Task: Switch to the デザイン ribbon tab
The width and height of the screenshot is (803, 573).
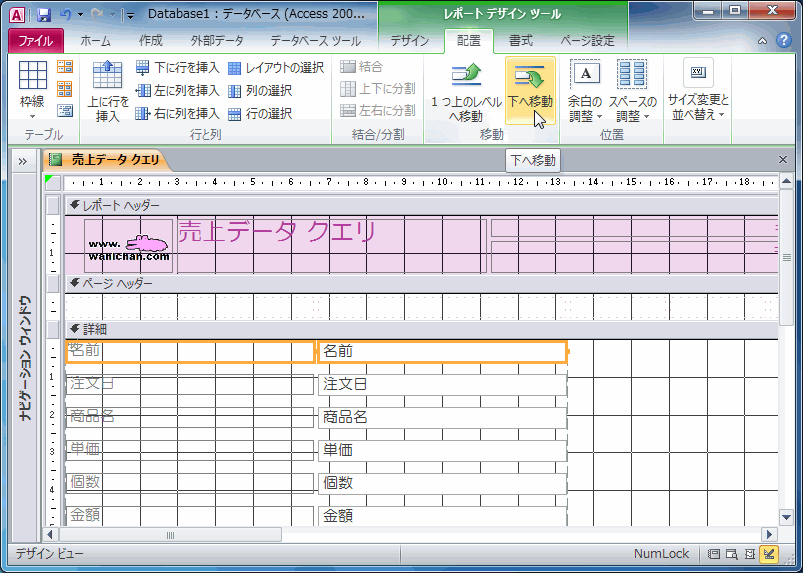Action: 410,40
